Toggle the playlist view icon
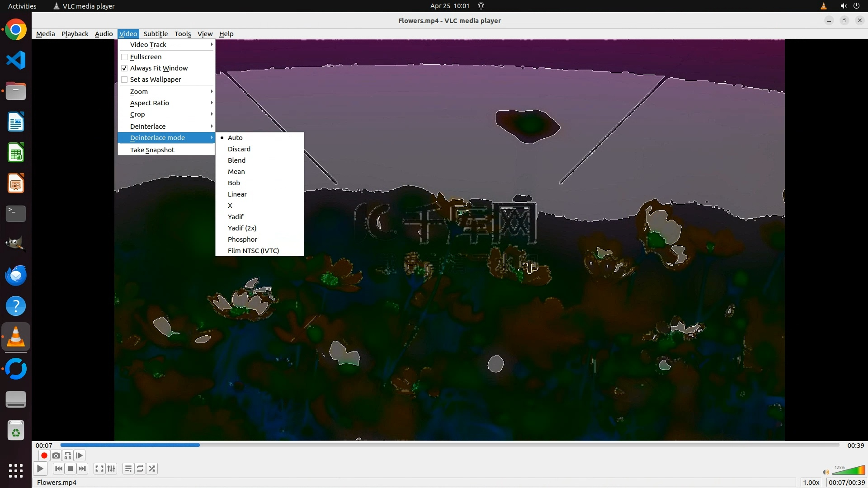 (128, 469)
